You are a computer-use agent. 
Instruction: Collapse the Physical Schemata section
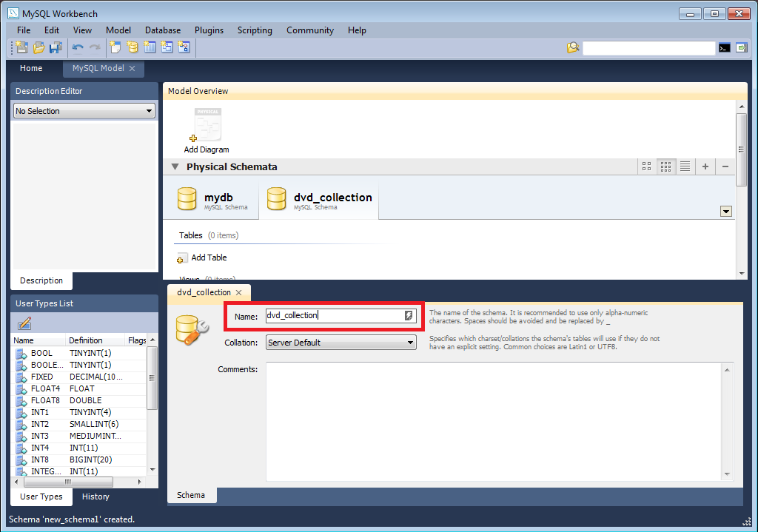175,166
